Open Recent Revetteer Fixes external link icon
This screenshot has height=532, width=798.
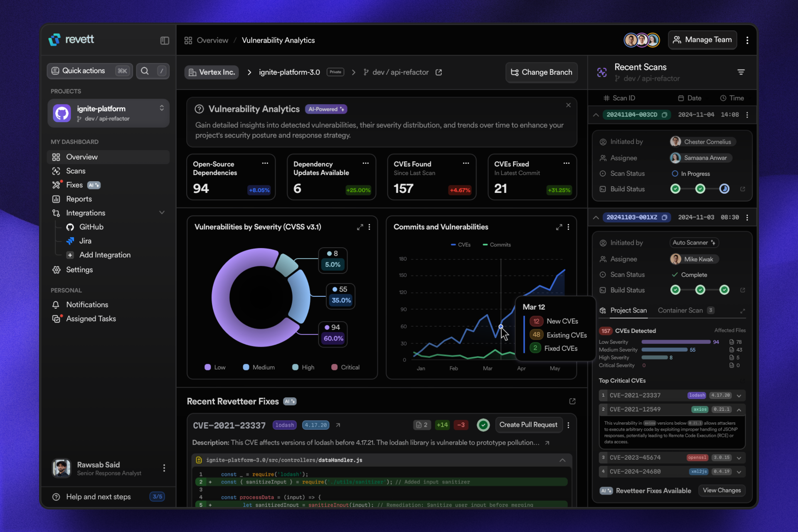[572, 401]
